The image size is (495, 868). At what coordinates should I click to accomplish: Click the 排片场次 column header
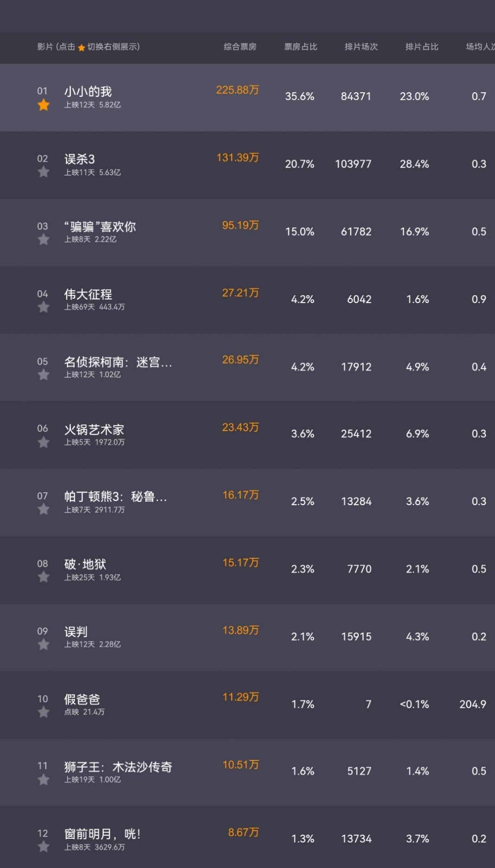(361, 47)
